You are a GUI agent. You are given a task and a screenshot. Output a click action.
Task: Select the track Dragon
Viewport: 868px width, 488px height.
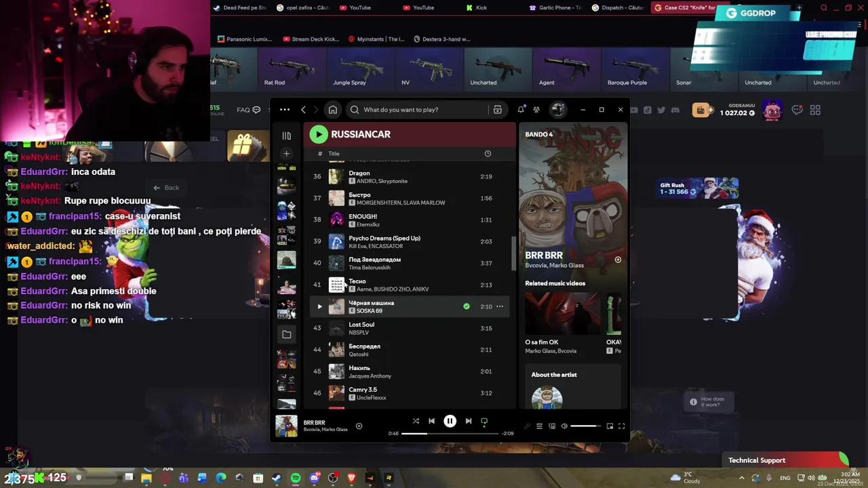[x=410, y=177]
